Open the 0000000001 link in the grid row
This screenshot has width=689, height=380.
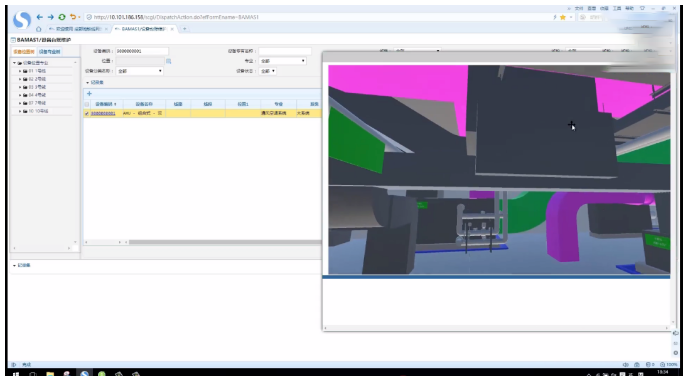(x=103, y=113)
